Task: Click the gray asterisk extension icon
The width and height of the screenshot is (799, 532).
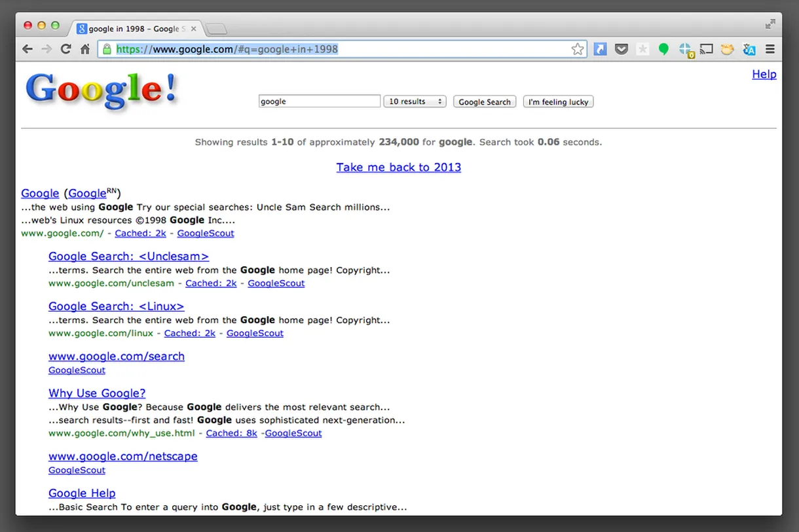Action: click(643, 49)
